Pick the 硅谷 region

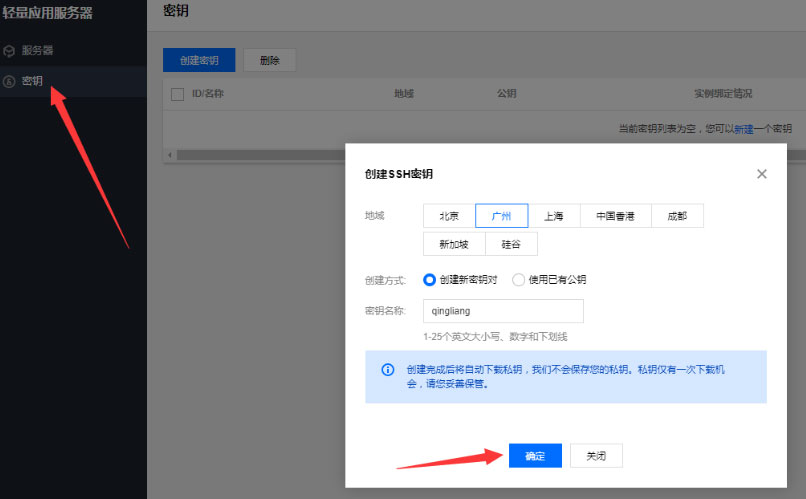tap(511, 244)
